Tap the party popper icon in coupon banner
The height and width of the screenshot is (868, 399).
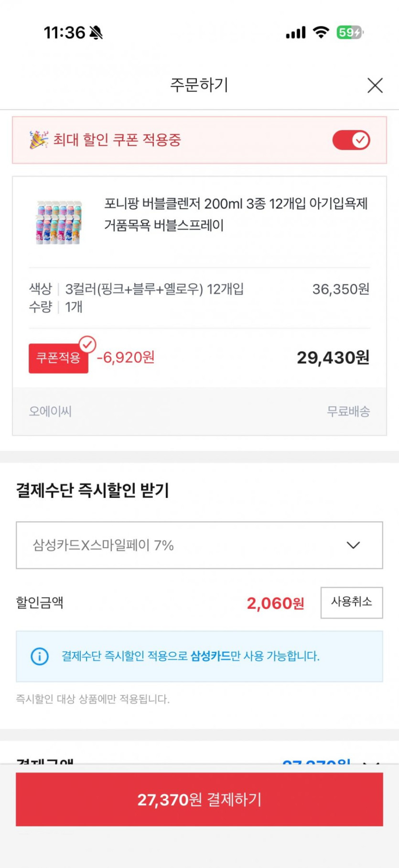click(x=38, y=140)
